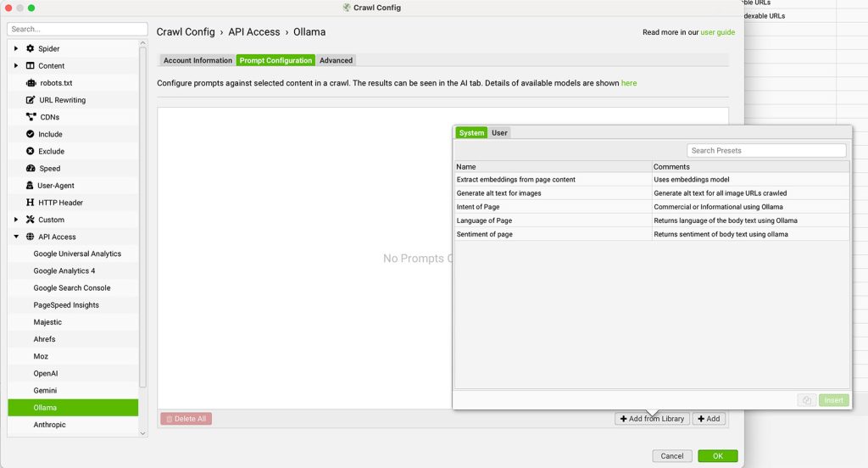
Task: Click the Cancel button
Action: [672, 456]
